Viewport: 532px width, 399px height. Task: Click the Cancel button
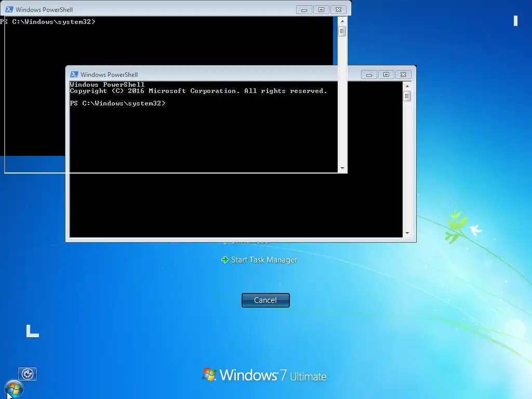[x=265, y=300]
